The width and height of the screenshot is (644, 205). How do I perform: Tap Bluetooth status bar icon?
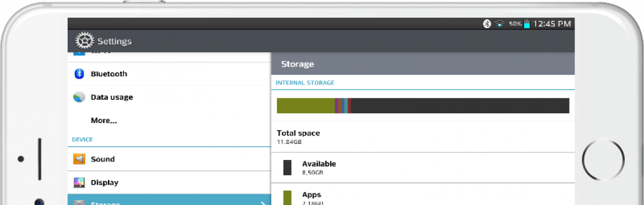tap(487, 24)
